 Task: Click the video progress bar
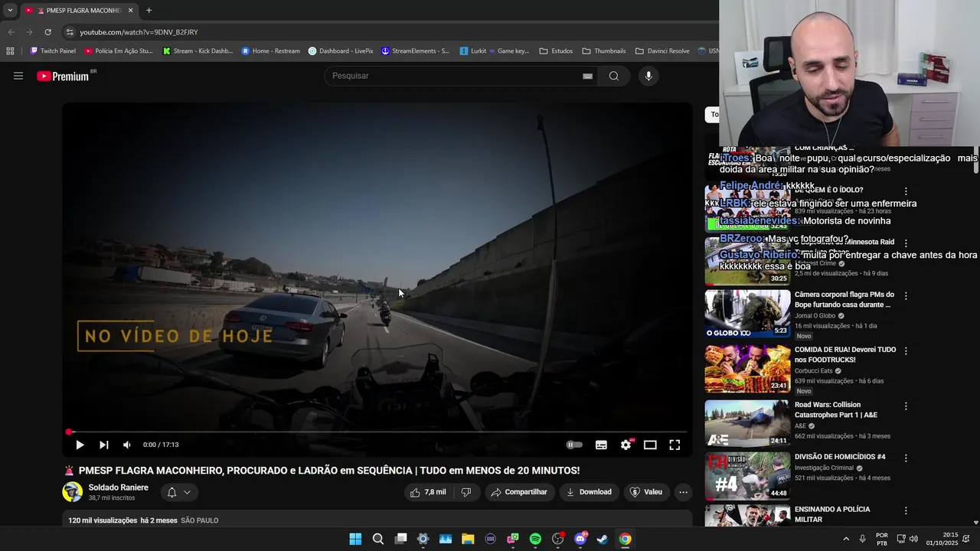(377, 432)
